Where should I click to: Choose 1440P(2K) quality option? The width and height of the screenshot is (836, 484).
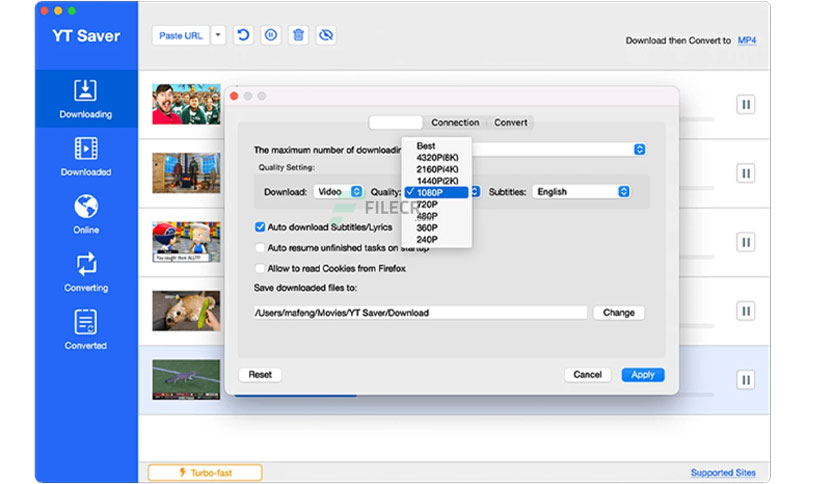(436, 181)
